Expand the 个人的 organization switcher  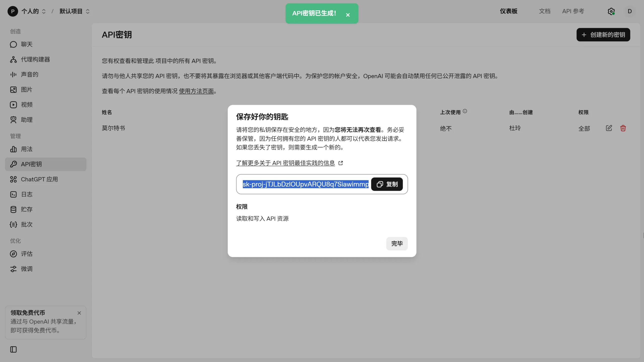[x=33, y=11]
